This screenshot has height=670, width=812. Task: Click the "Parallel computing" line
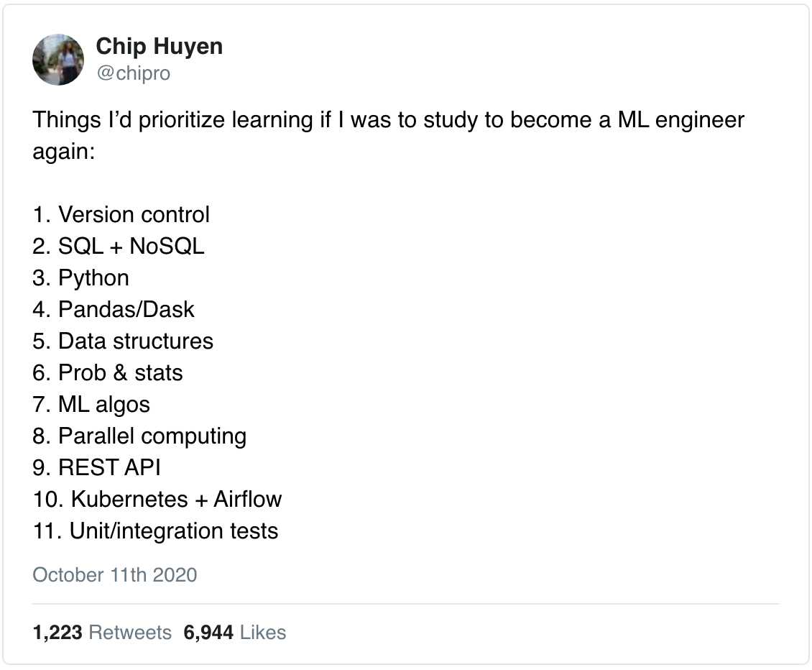pyautogui.click(x=139, y=436)
